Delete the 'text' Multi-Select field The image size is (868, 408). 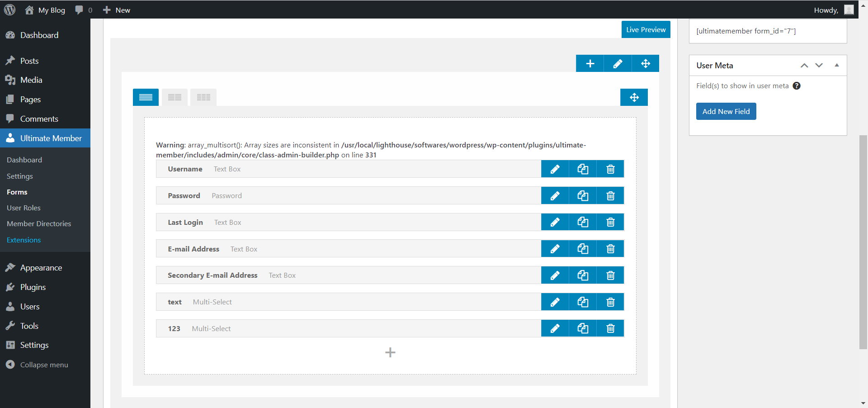pos(610,302)
